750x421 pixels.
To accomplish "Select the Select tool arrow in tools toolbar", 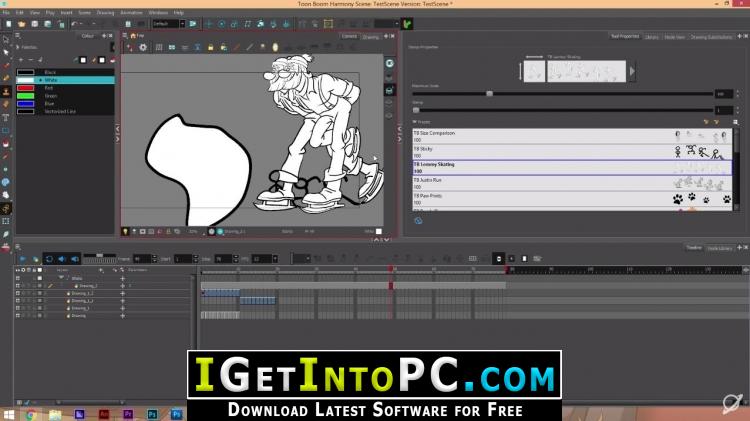I will (x=6, y=40).
